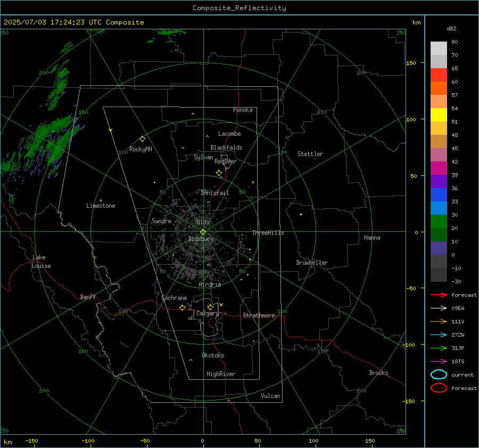This screenshot has height=448, width=479.
Task: Select the gold 51–48 dBZ swatch
Action: coord(439,128)
